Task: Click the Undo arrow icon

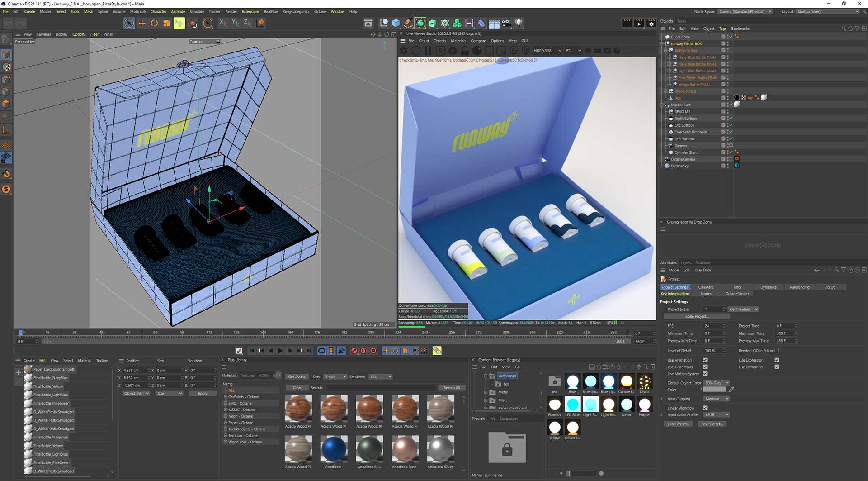Action: [9, 23]
